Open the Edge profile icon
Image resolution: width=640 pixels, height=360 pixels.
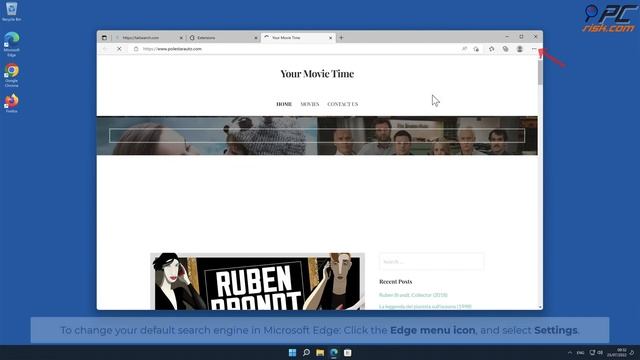(x=520, y=49)
